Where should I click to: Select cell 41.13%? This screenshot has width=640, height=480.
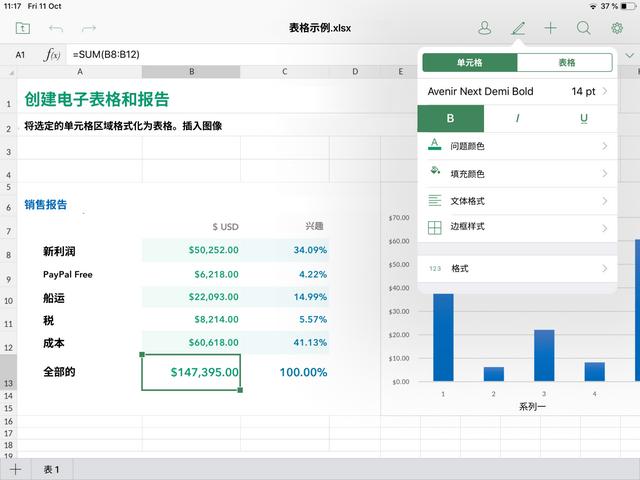[x=285, y=342]
